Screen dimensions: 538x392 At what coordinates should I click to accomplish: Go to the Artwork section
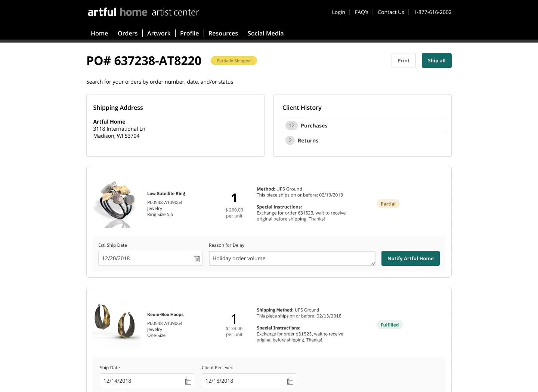point(159,33)
